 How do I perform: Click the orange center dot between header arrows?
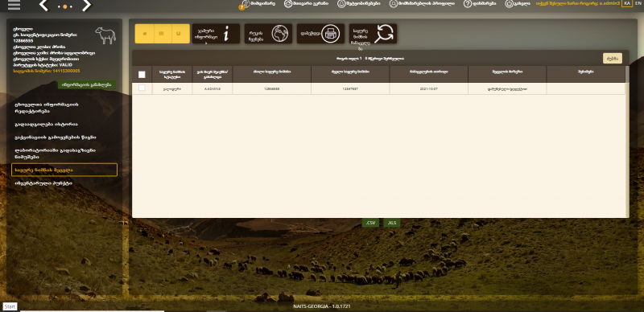click(65, 7)
